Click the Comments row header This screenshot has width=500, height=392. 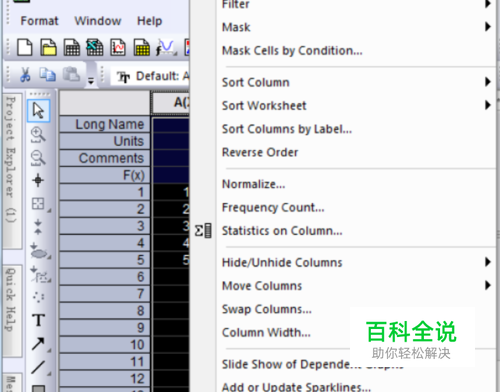click(105, 158)
